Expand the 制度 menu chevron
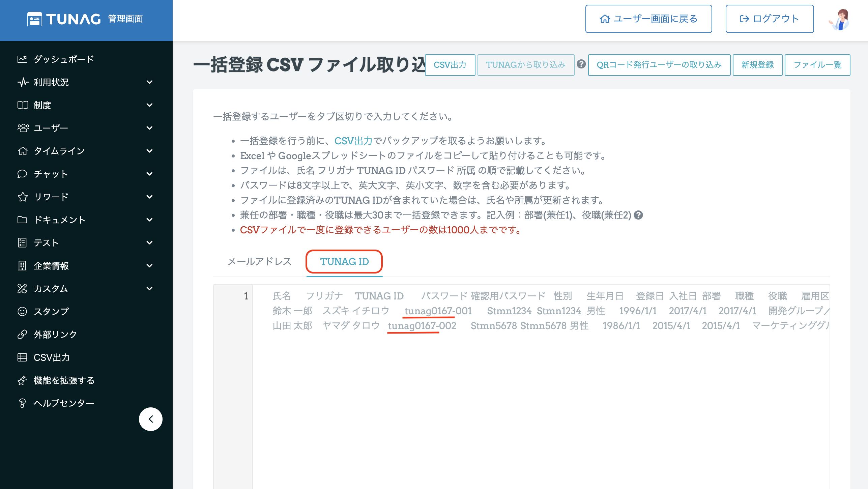 150,105
